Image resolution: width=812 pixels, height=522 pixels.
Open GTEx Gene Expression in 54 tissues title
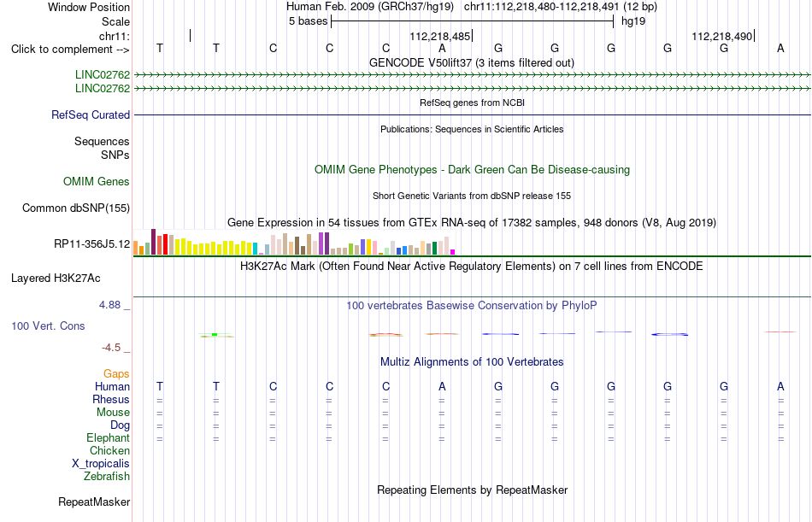click(472, 223)
